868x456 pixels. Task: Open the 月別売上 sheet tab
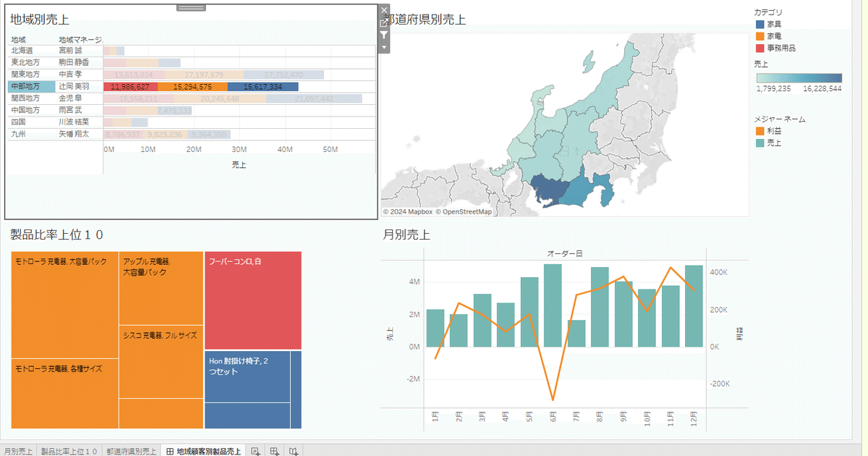point(18,451)
